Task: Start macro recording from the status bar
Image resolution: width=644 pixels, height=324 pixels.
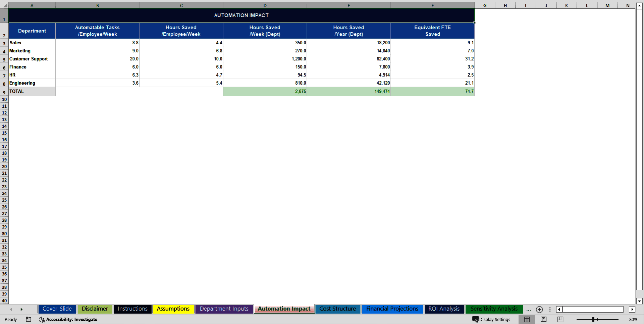Action: pyautogui.click(x=29, y=319)
